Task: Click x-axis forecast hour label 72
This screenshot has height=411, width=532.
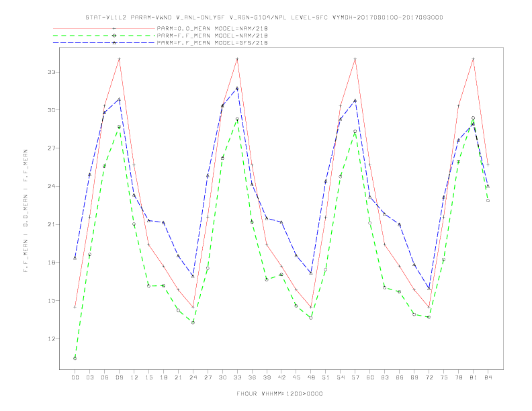Action: point(429,377)
